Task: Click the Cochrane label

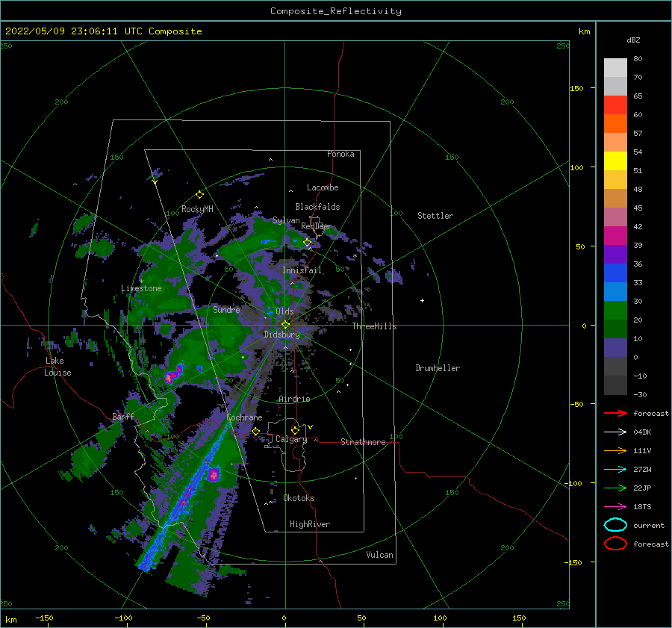Action: click(x=244, y=417)
